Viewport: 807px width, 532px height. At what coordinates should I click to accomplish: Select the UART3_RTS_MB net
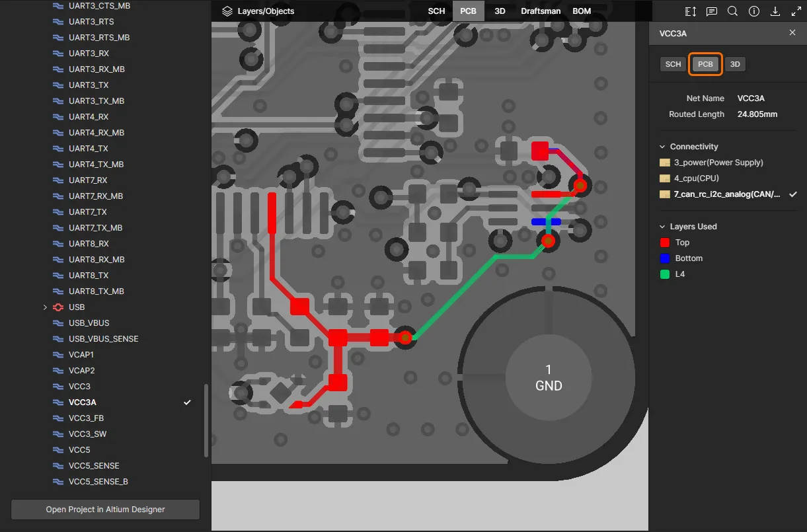[99, 38]
